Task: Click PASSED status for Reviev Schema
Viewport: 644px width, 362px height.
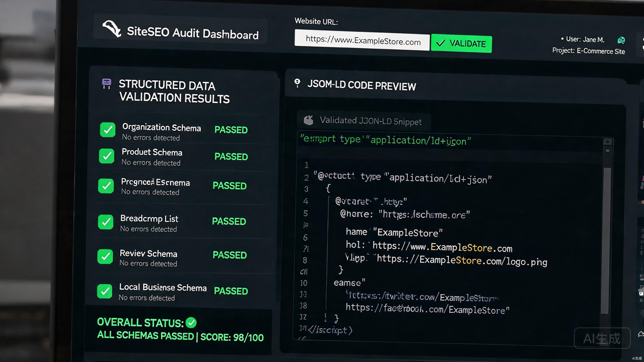Action: click(x=230, y=255)
